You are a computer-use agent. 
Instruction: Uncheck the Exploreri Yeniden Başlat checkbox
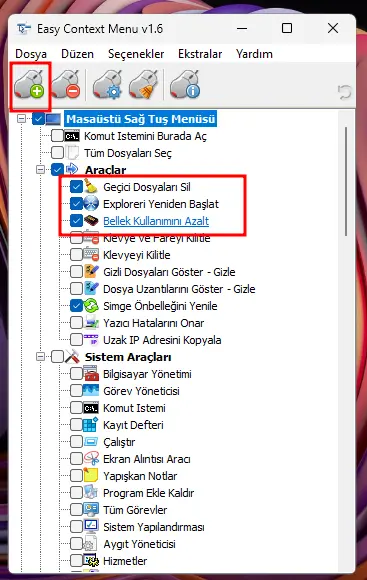tap(76, 204)
